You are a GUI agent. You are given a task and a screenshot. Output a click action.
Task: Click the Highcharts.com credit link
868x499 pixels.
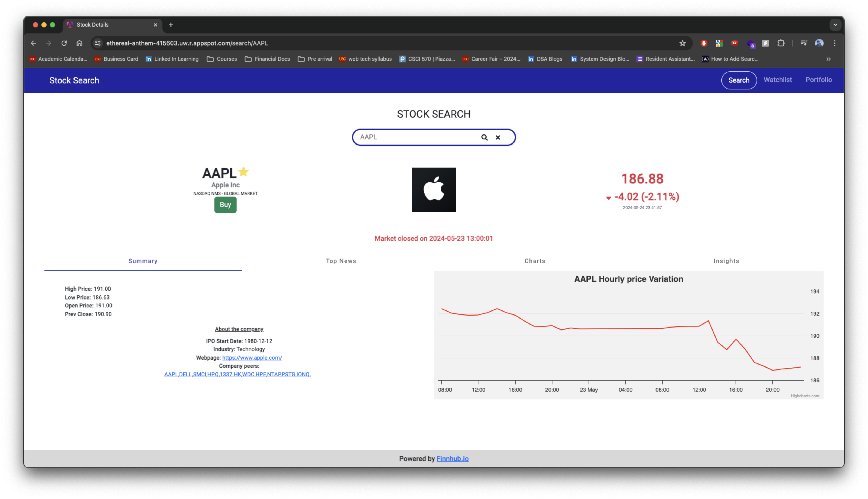pos(804,396)
